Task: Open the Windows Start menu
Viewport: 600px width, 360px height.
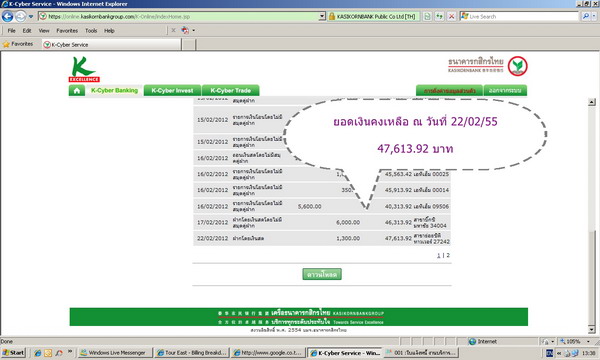Action: coord(13,353)
